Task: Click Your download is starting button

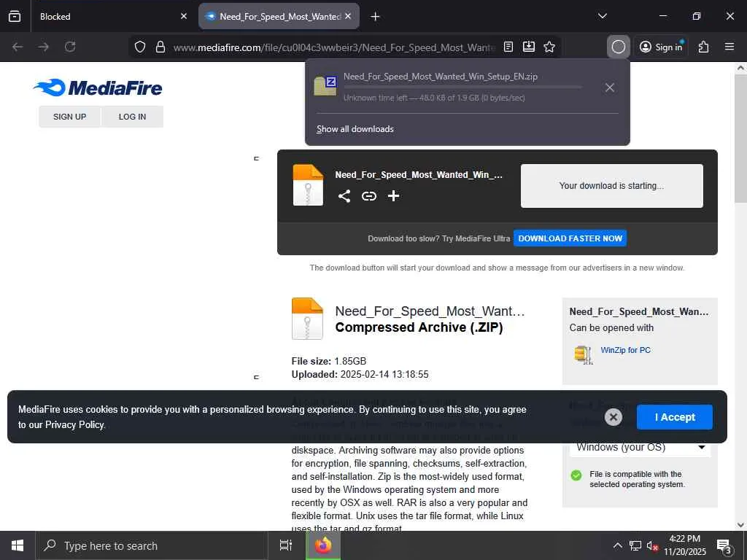Action: click(x=612, y=186)
